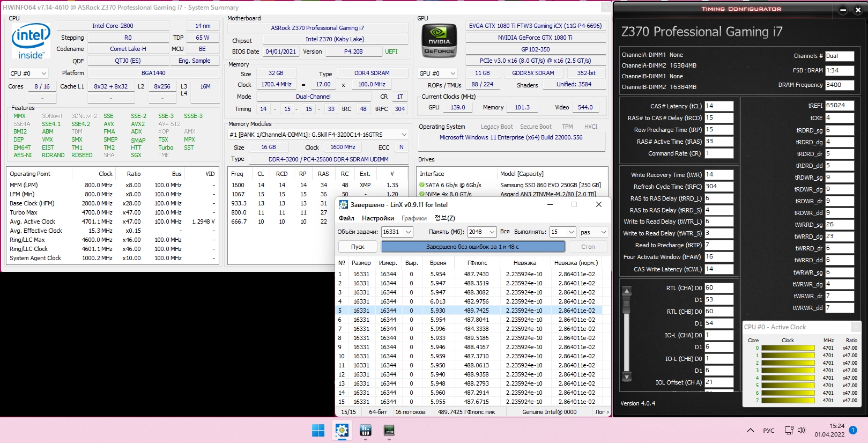Click the ГФлопс column header
Screen dimensions: 868x443
click(x=477, y=263)
